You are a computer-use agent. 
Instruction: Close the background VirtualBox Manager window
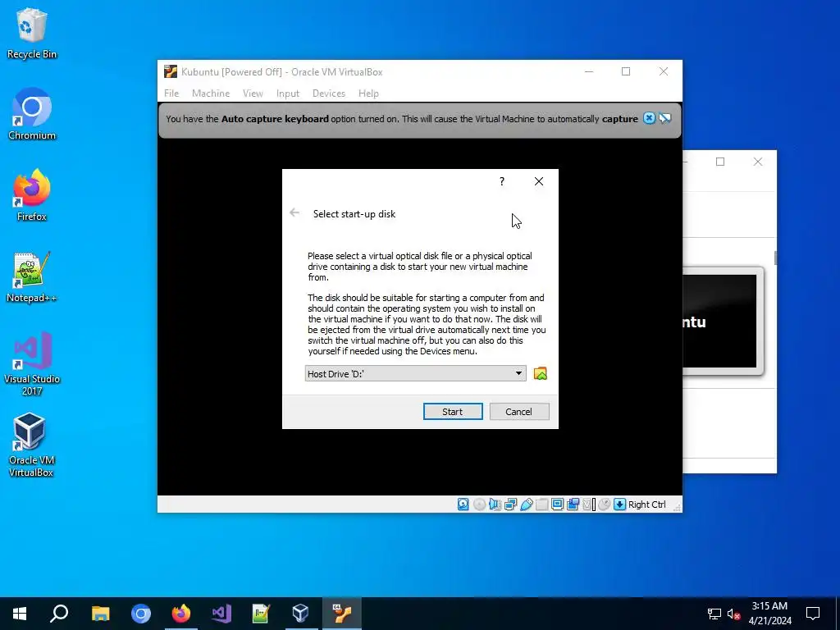tap(757, 162)
